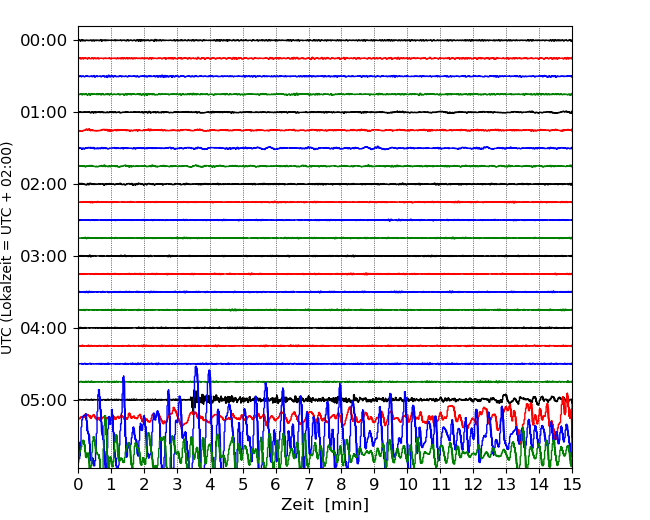650x520 pixels.
Task: Click the x-axis tick label 12
Action: (x=473, y=484)
